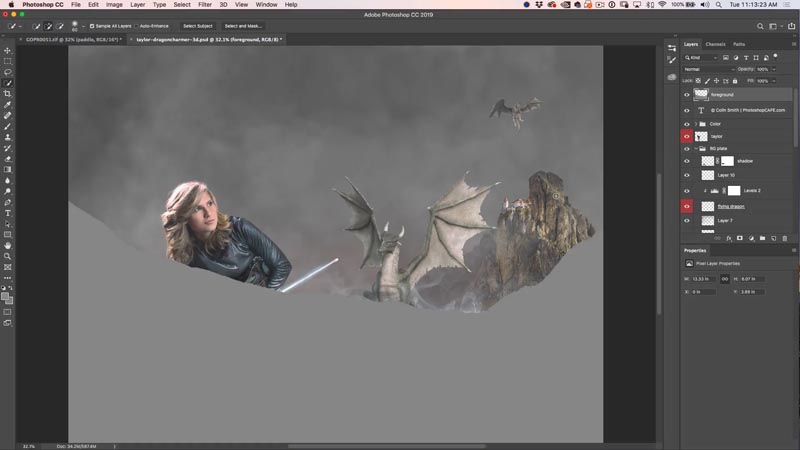Select the Crop tool
Viewport: 800px width, 450px height.
[x=8, y=94]
